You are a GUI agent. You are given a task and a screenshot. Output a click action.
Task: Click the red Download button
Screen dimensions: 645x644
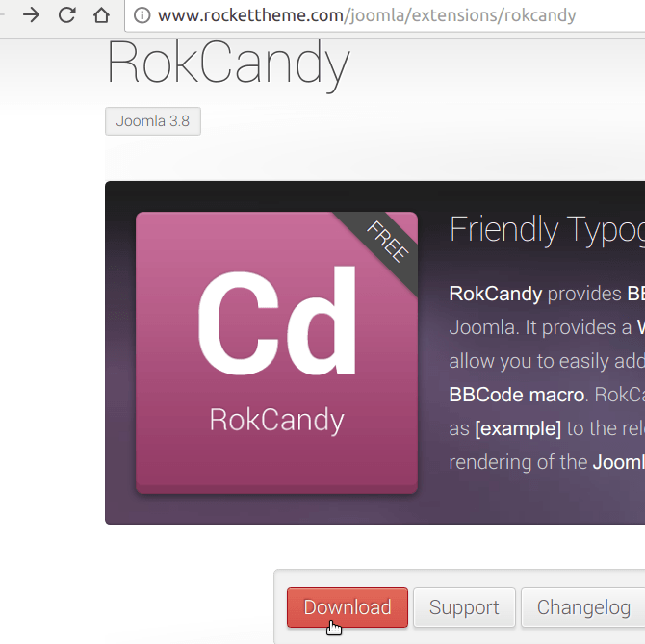point(348,607)
